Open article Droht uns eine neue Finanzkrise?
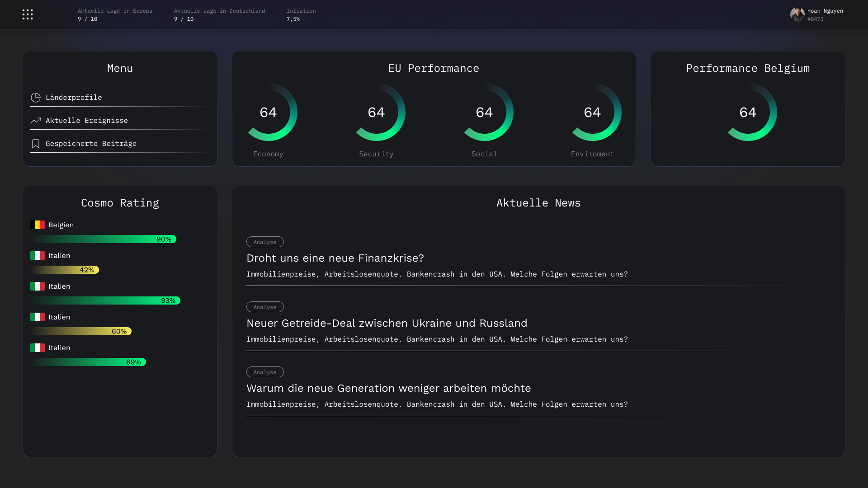Screen dimensions: 868x488 pos(335,258)
